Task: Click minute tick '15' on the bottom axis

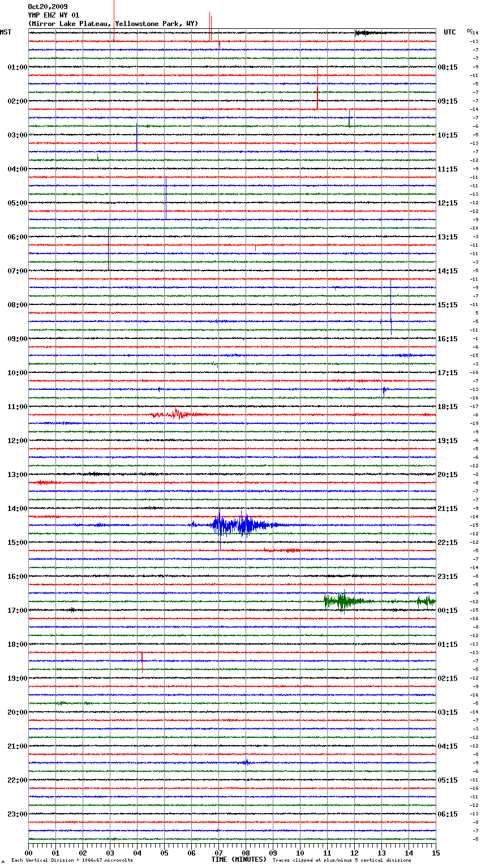Action: (x=436, y=853)
